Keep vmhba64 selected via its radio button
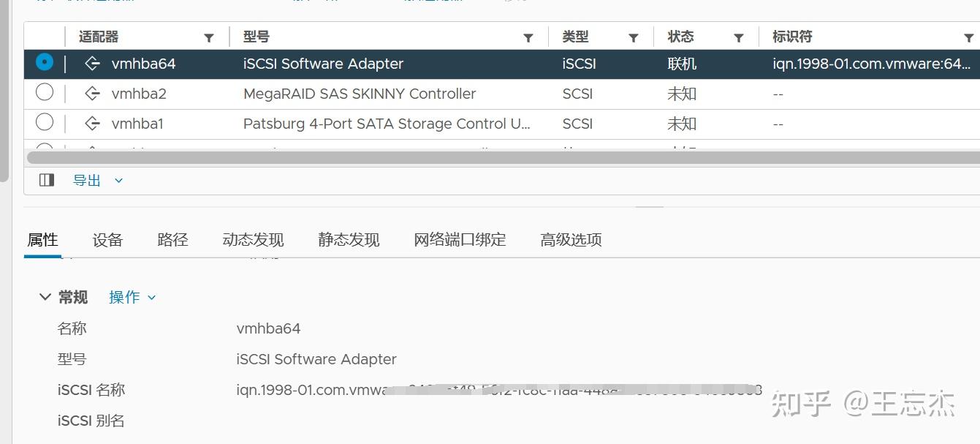 pos(45,64)
